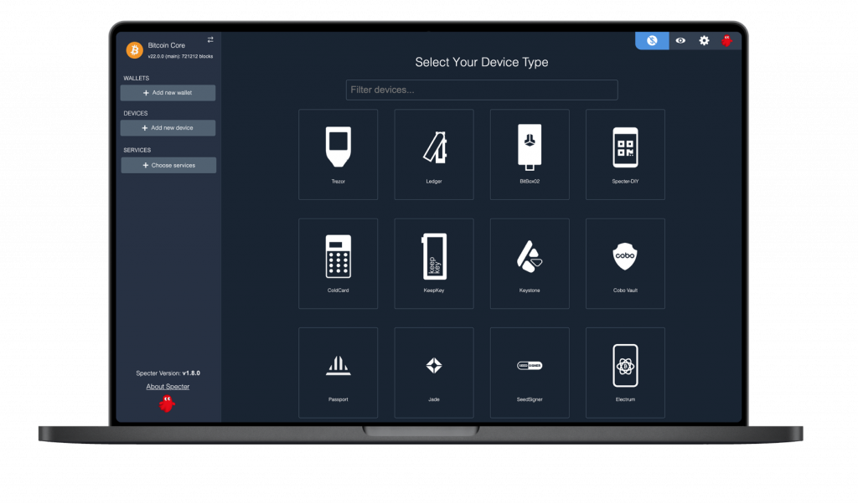
Task: Click the Filter devices search field
Action: pos(482,90)
